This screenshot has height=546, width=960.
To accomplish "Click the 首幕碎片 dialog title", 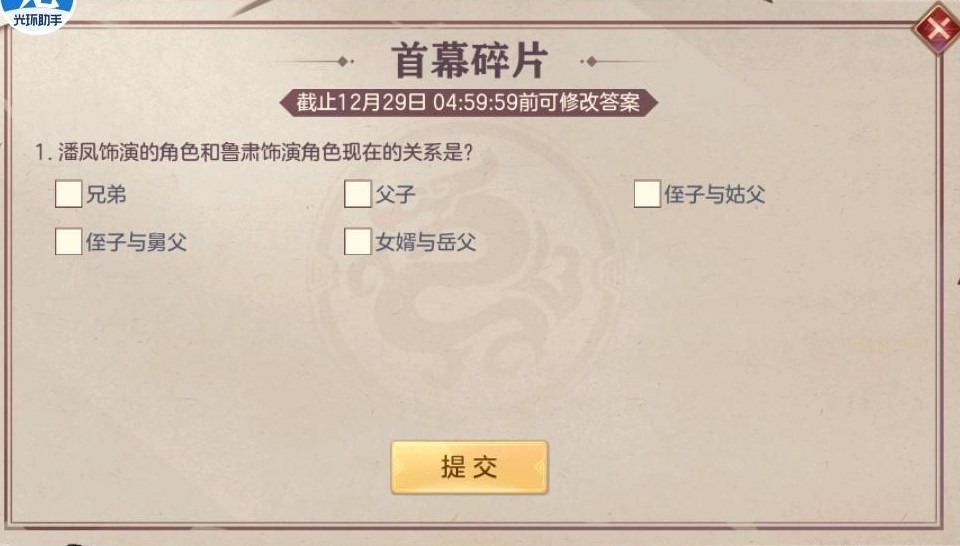I will point(469,60).
